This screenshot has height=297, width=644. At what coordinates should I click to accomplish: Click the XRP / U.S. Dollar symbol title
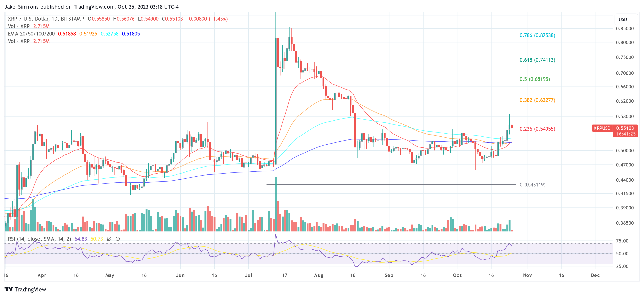click(46, 19)
